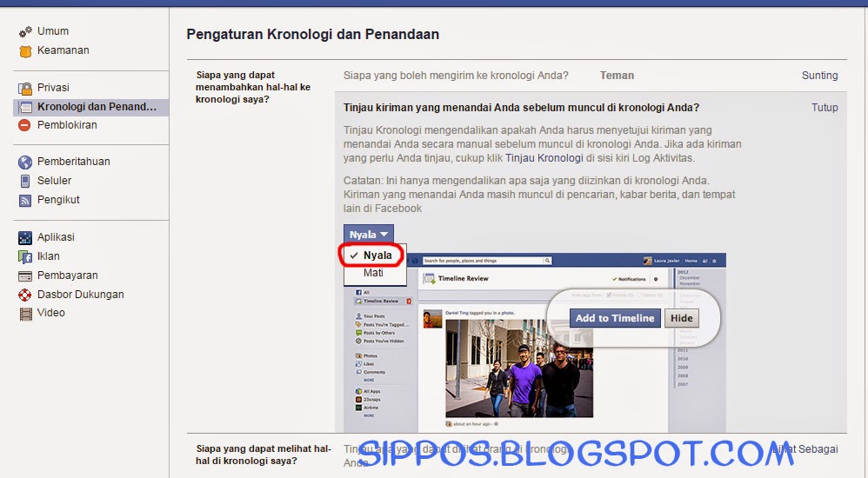Select Kronologi dan Penandaan sidebar item
This screenshot has height=478, width=868.
[x=90, y=107]
